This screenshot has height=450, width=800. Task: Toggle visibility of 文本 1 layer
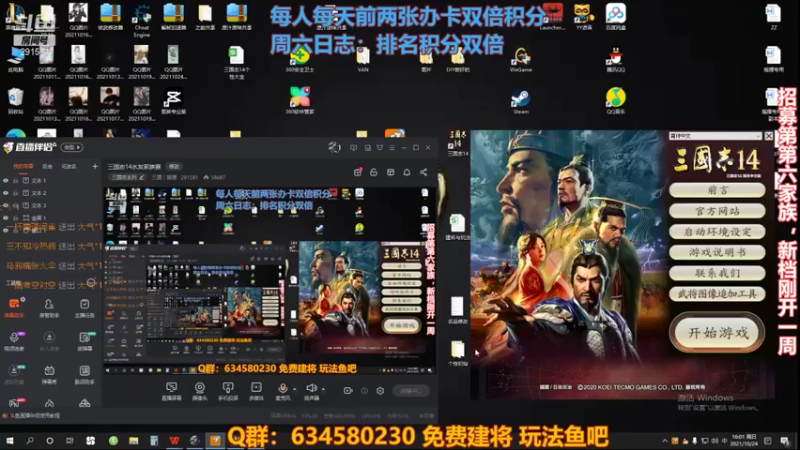[6, 181]
